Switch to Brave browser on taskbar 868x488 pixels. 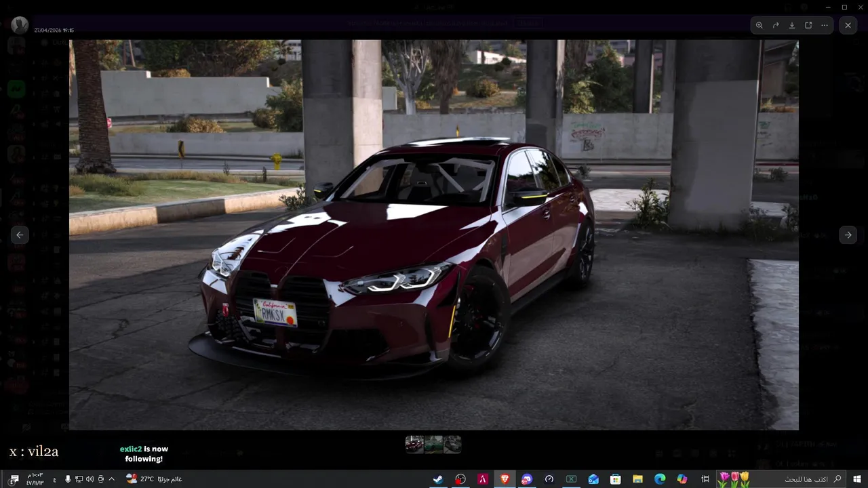pos(505,479)
